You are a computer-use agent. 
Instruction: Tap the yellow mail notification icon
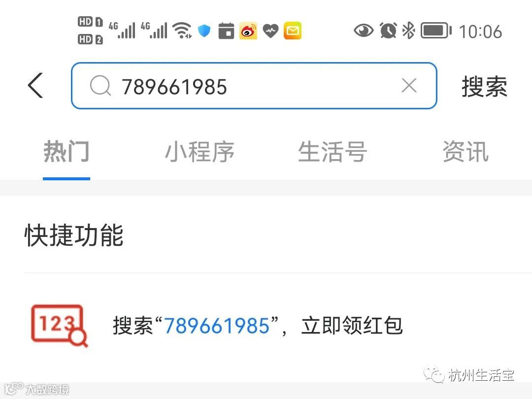(293, 31)
